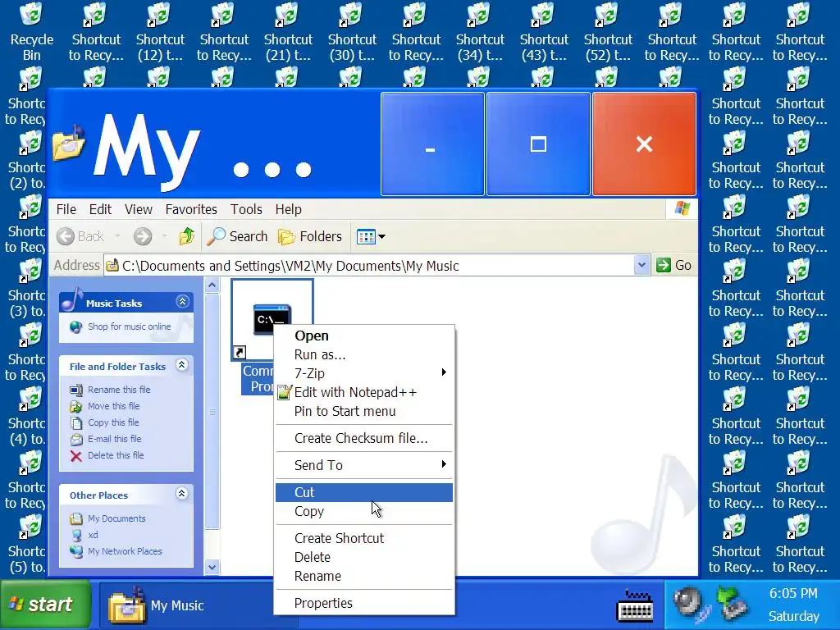Click the Windows flag logo in menu bar
The width and height of the screenshot is (840, 630).
tap(682, 208)
